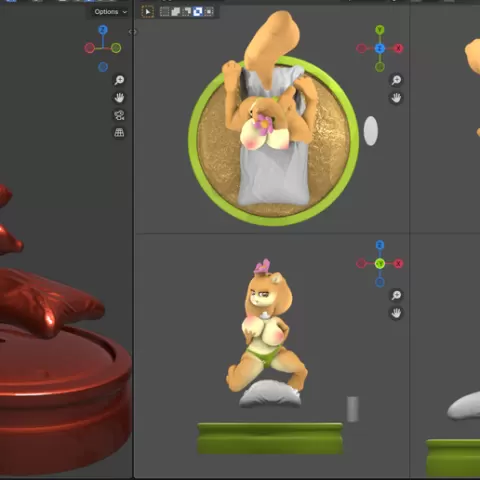Choose the highlighted 'invert selection' mode icon
This screenshot has height=480, width=480.
(x=198, y=12)
